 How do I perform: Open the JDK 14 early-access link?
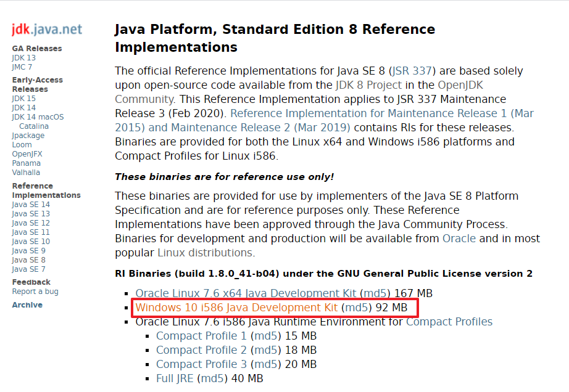click(23, 108)
